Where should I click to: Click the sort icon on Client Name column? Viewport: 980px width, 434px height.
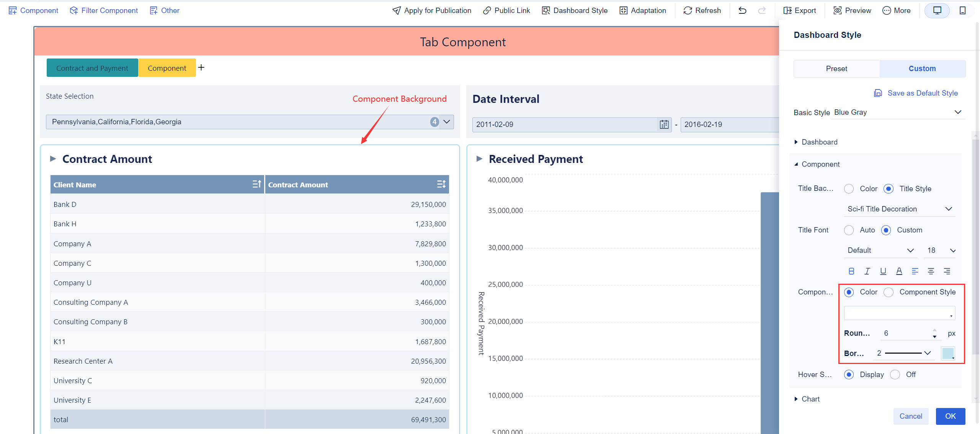click(256, 184)
